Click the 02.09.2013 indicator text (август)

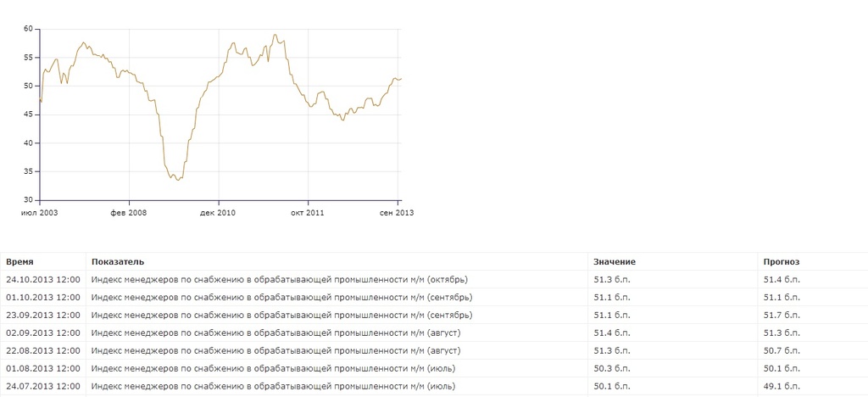275,333
